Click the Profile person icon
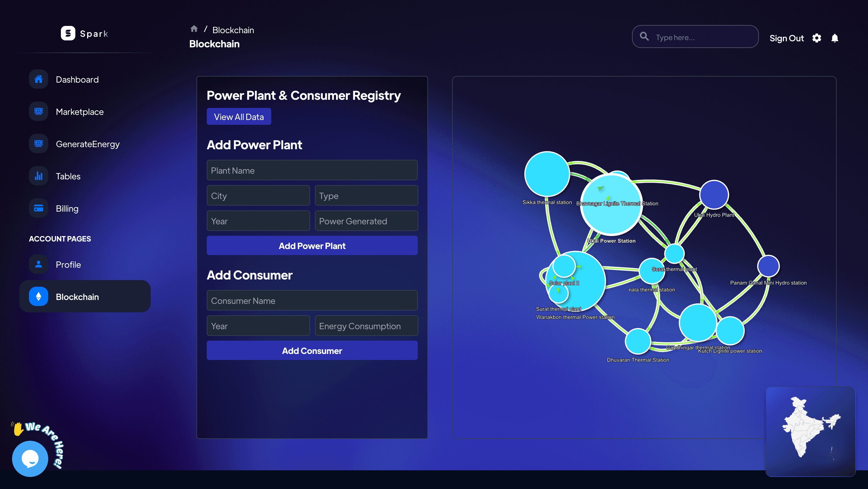 [38, 264]
